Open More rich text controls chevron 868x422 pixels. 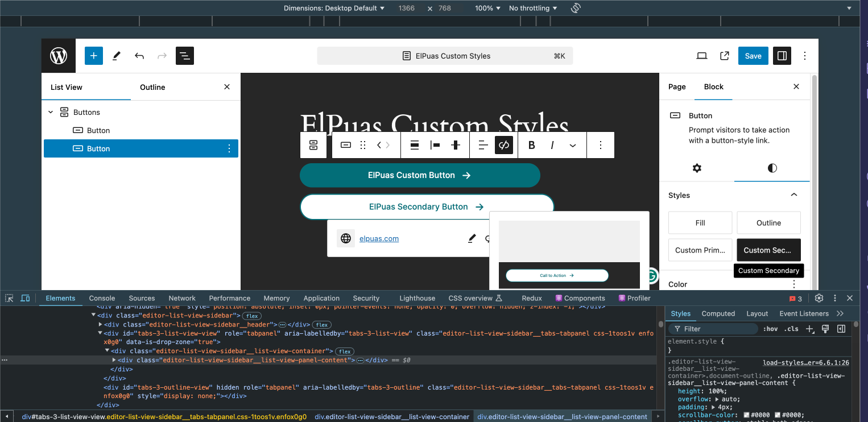point(573,145)
